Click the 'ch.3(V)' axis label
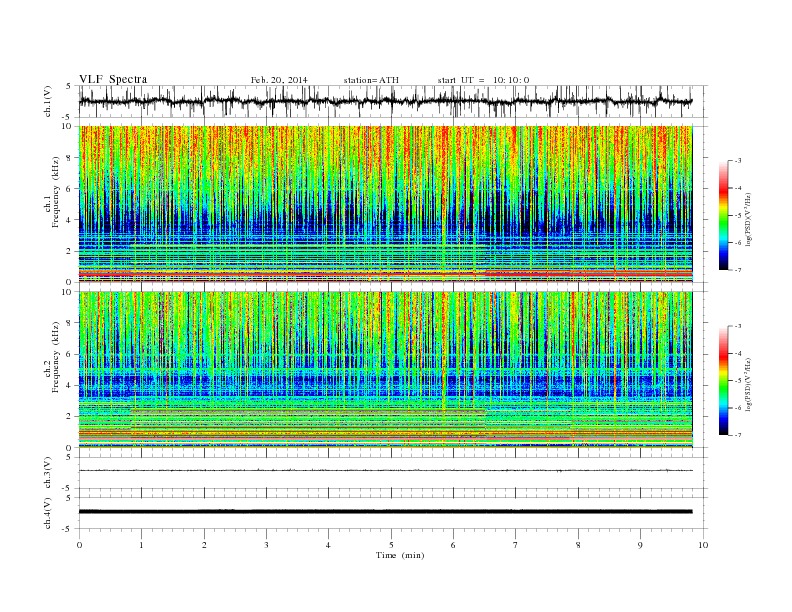Screen dimensions: 792x612 [48, 473]
